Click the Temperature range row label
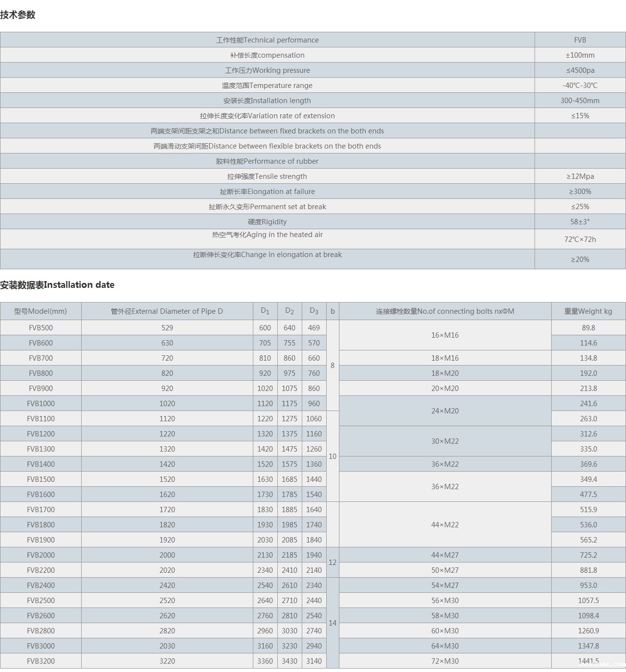This screenshot has height=672, width=626. (x=267, y=86)
